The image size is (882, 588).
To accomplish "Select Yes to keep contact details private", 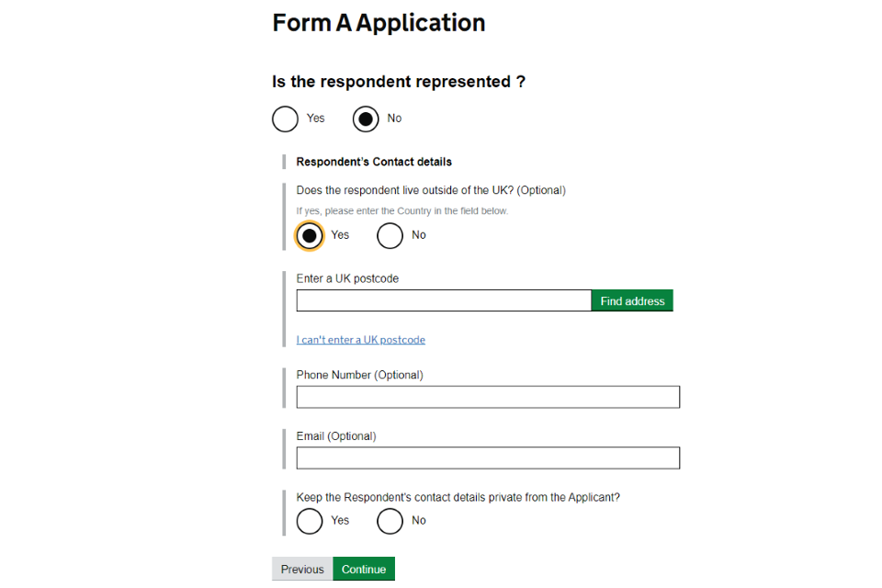I will (x=310, y=521).
